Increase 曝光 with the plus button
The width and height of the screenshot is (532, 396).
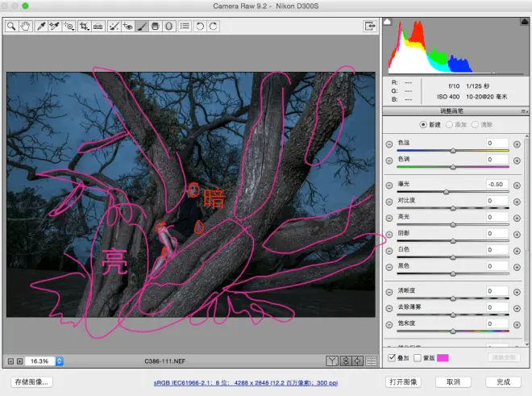(517, 185)
